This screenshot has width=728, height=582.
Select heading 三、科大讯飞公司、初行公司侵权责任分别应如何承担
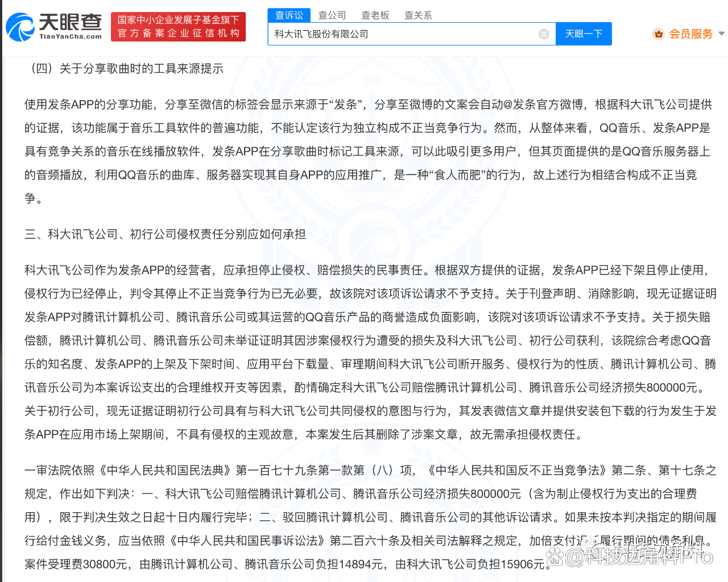coord(165,234)
